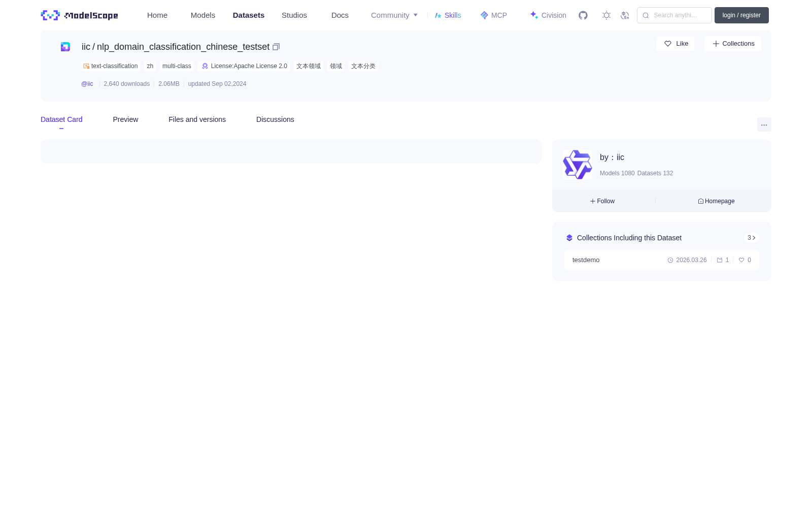Copy the dataset name with copy icon
Viewport: 812px width, 508px height.
tap(276, 47)
